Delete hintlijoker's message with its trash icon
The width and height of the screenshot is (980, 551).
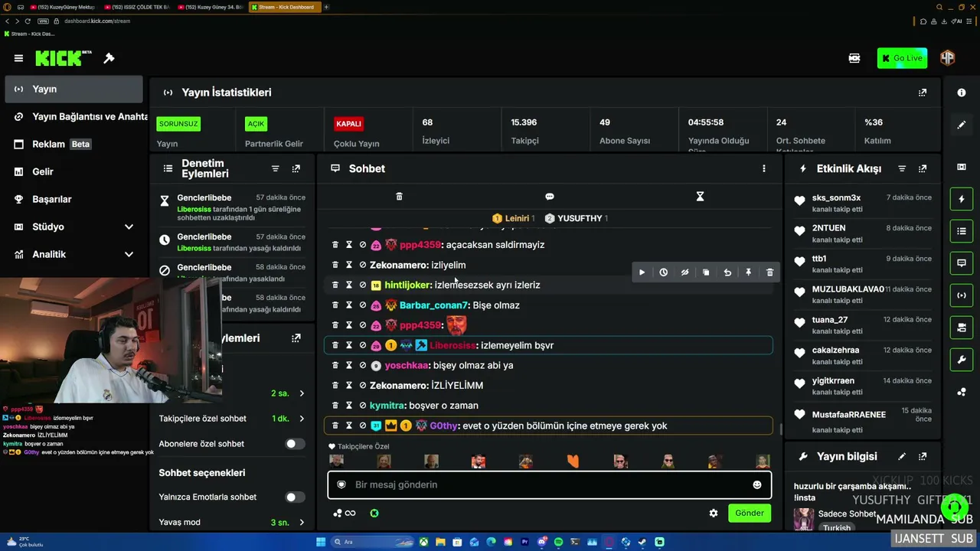(335, 285)
